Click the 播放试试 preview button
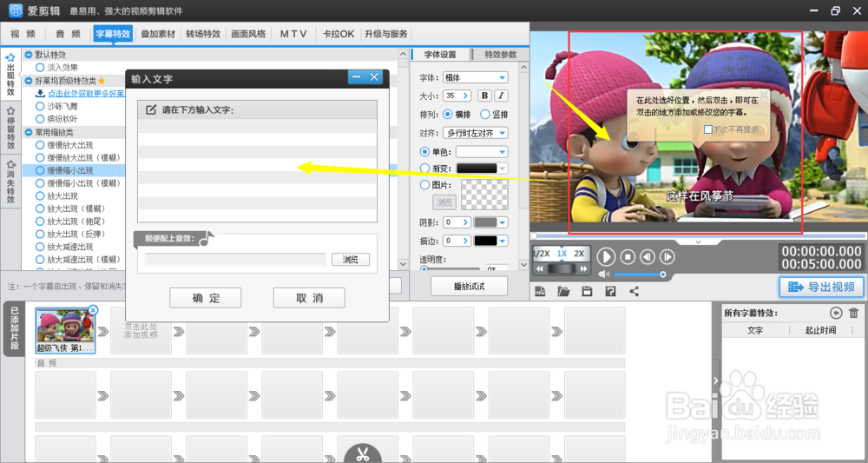Viewport: 868px width, 463px height. [469, 287]
